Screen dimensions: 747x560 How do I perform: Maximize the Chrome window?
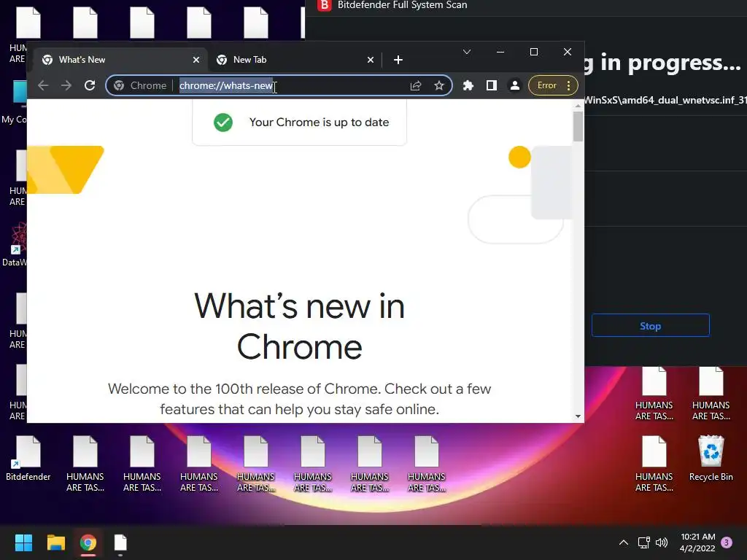pyautogui.click(x=534, y=52)
